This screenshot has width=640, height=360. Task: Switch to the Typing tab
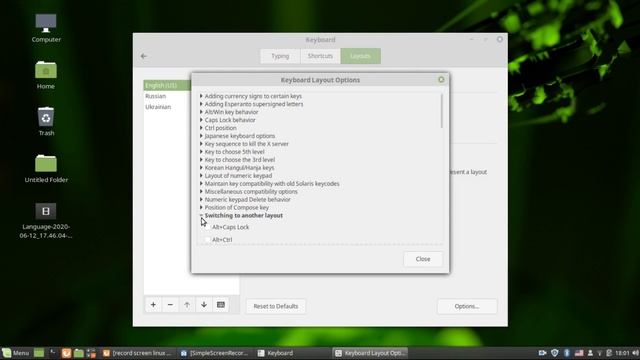pyautogui.click(x=280, y=56)
